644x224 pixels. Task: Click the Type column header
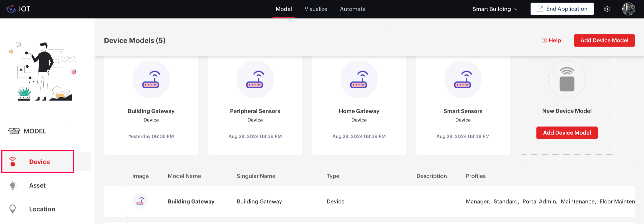333,176
